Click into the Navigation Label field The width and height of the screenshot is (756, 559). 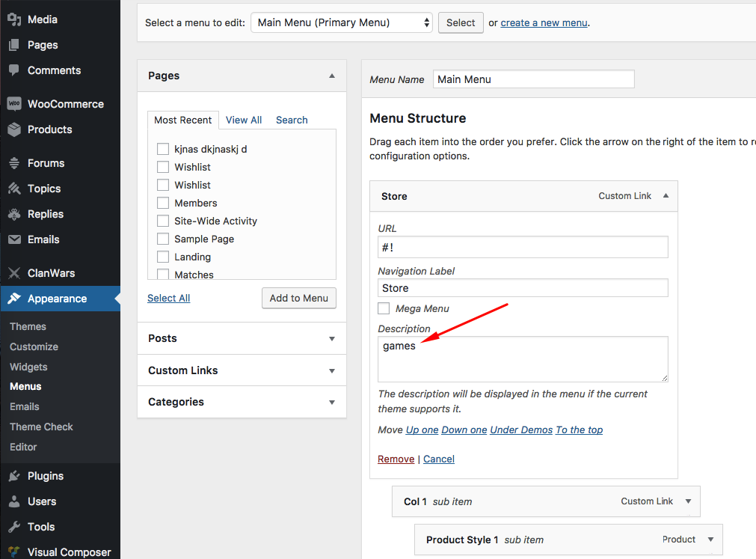[523, 288]
